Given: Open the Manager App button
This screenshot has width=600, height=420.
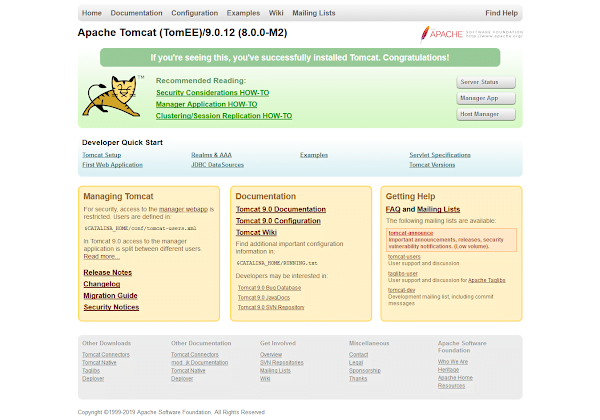Looking at the screenshot, I should (x=486, y=98).
